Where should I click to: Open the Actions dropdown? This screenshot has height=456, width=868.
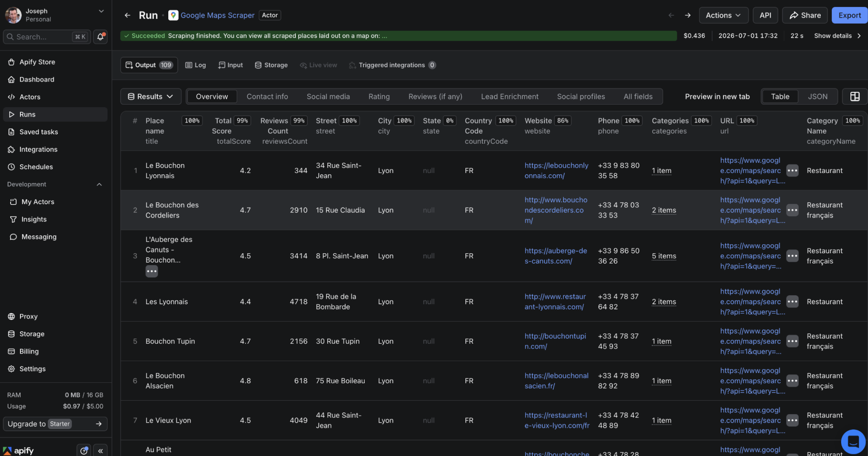click(723, 15)
